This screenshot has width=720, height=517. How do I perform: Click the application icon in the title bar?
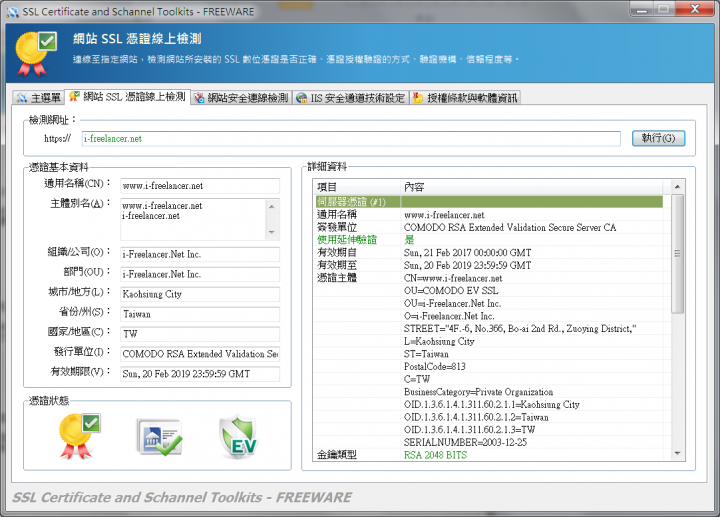[x=13, y=11]
